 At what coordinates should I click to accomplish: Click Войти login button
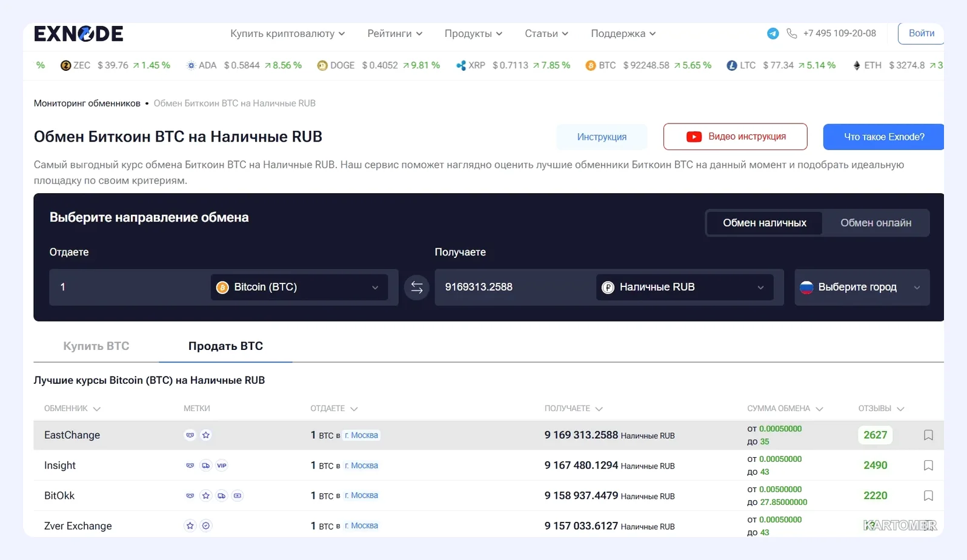(921, 33)
